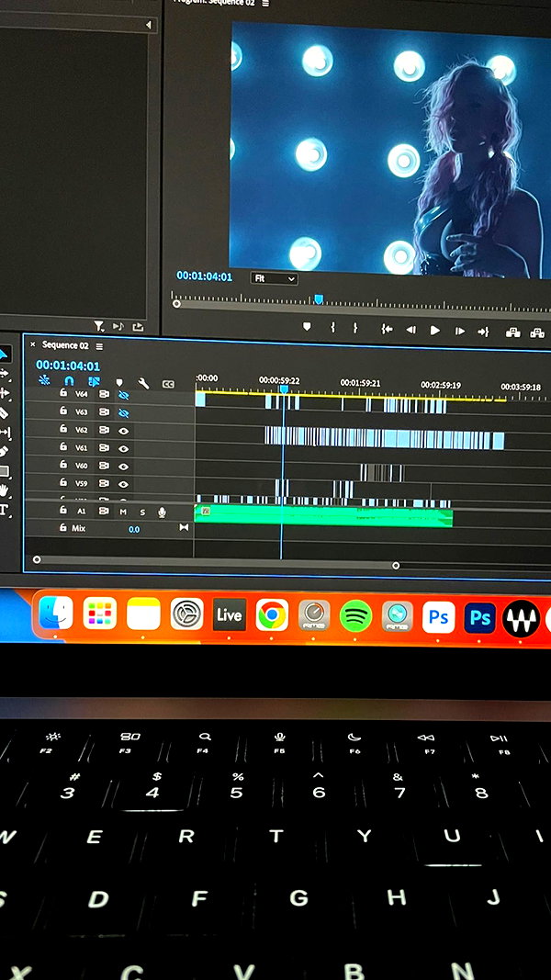Open Timeline display settings wrench
Viewport: 551px width, 980px height.
[x=143, y=383]
